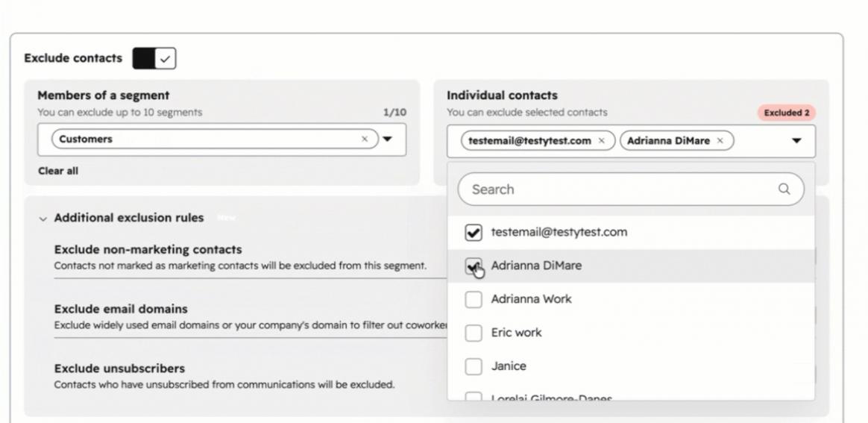868x423 pixels.
Task: Remove the Customers segment chip
Action: coord(364,139)
